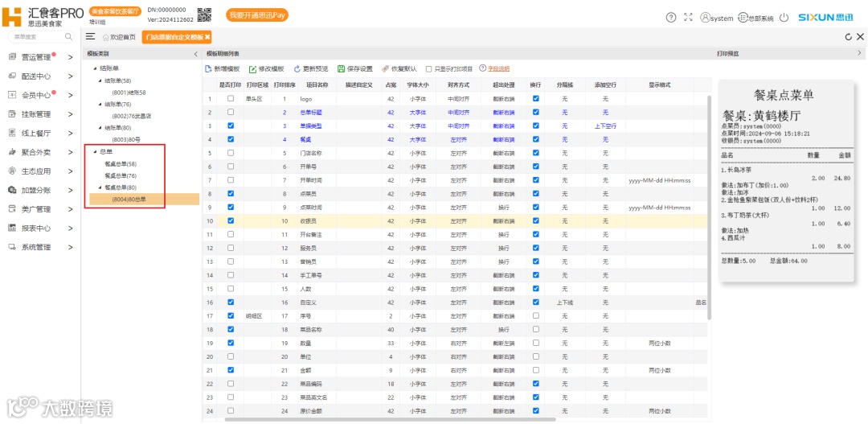Click the table vertical scrollbar
Image resolution: width=868 pixels, height=424 pixels.
[710, 206]
